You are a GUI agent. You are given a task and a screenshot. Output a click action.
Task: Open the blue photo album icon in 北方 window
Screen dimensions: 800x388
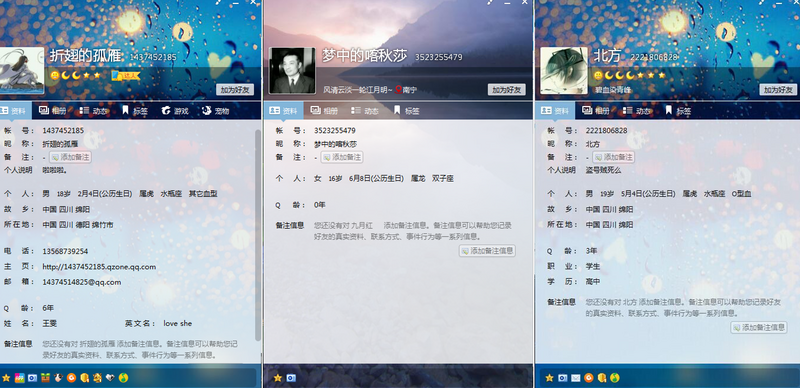tap(562, 378)
